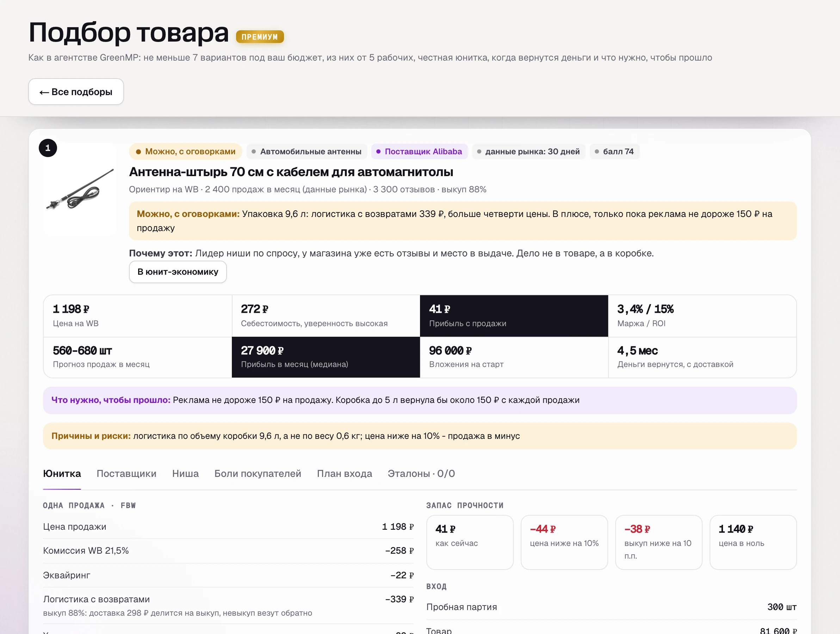
Task: Click the "1 198 ₽ Цена на WB" cell
Action: (x=137, y=316)
